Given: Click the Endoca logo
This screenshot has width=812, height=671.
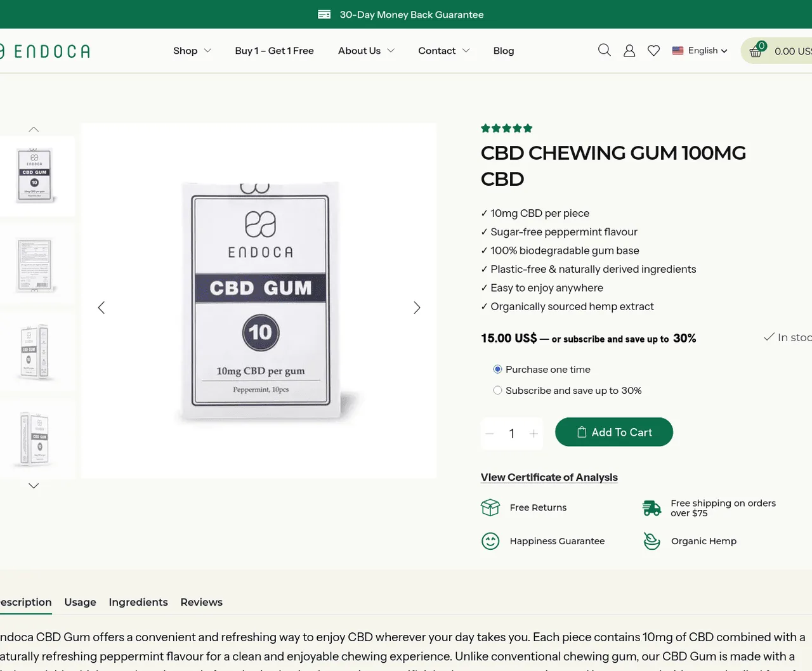Looking at the screenshot, I should tap(44, 51).
